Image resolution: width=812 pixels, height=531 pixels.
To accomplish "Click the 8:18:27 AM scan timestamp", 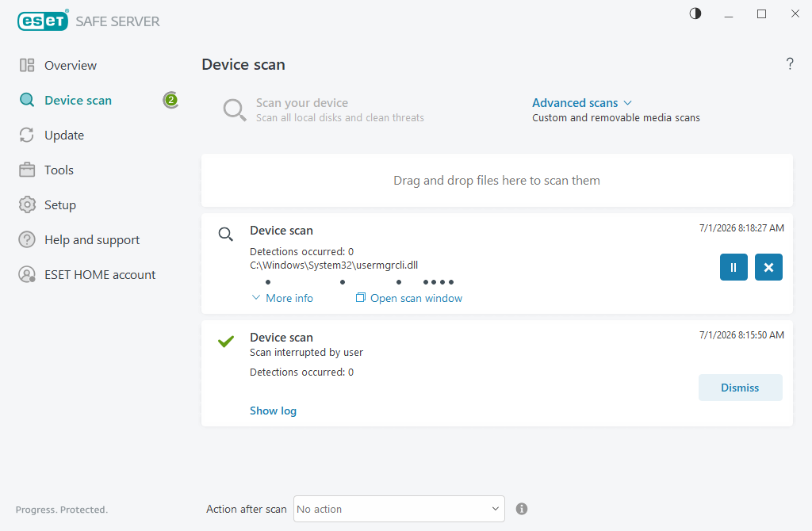I will 741,228.
